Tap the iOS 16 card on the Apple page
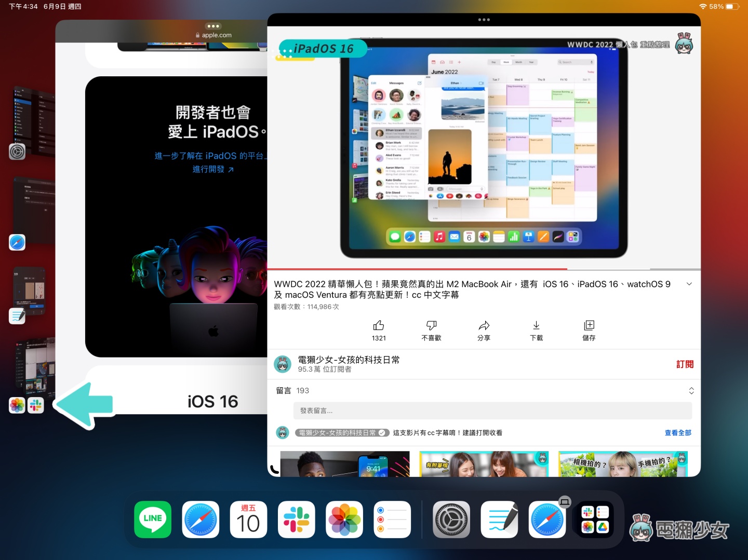 tap(177, 390)
